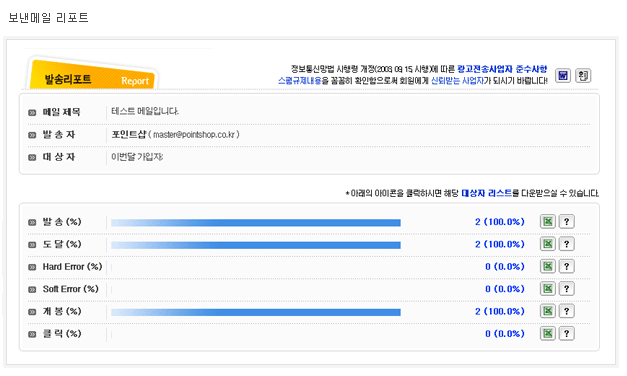Click the 개봉 (%) value 2 (100.0%)
Viewport: 627px width, 376px height.
(500, 311)
